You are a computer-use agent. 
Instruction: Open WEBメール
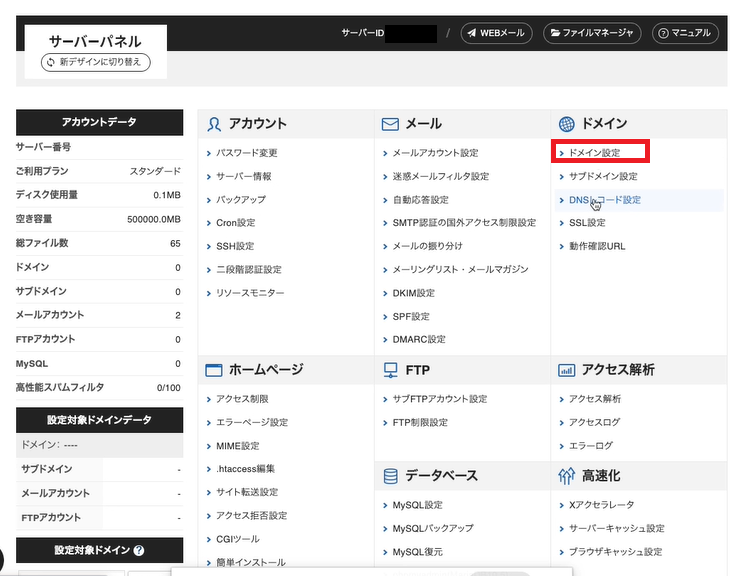[496, 33]
